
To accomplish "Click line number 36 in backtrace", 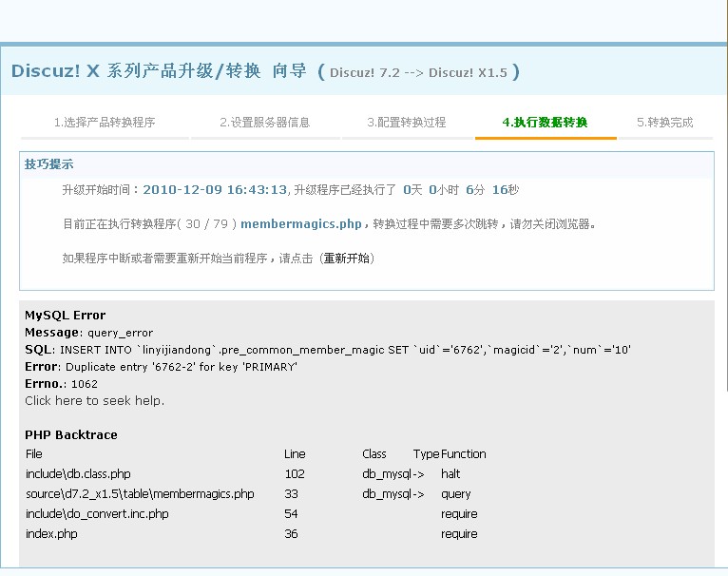I will 291,534.
